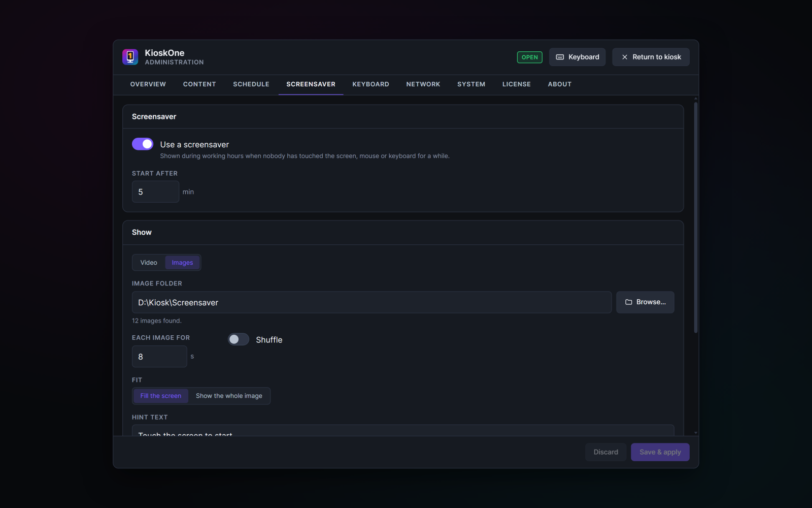The image size is (812, 508).
Task: Click the Start after minutes field
Action: [x=155, y=192]
